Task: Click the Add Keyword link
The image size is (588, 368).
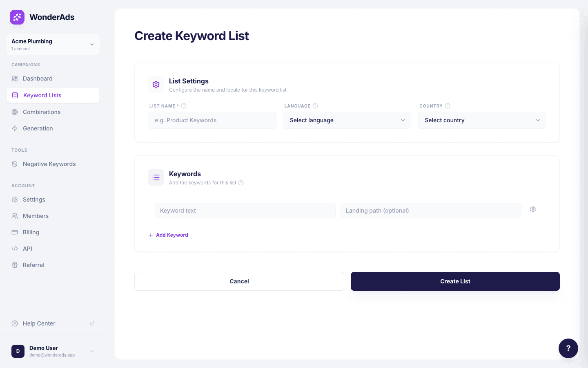Action: click(168, 235)
